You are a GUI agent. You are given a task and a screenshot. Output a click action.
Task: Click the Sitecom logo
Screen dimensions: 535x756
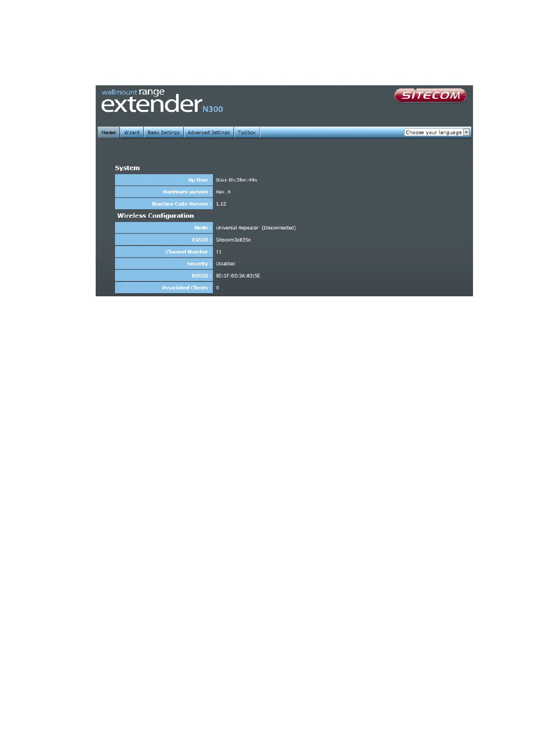pyautogui.click(x=430, y=95)
